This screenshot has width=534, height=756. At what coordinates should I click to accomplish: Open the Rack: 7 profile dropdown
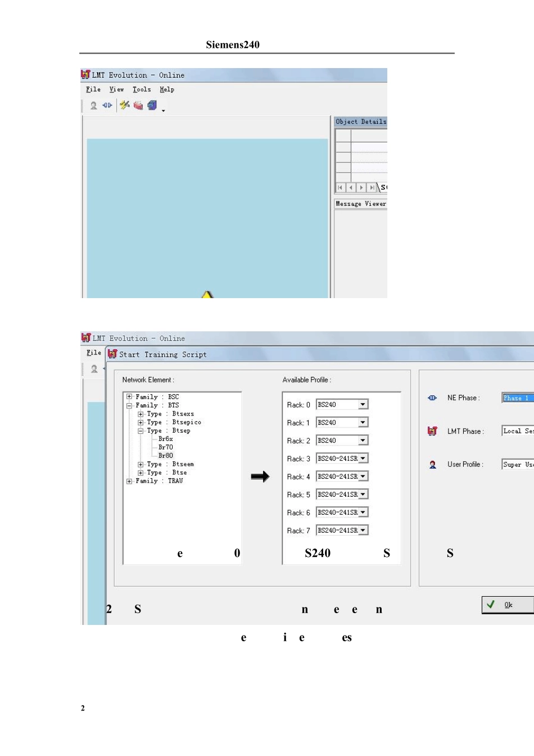[x=363, y=530]
